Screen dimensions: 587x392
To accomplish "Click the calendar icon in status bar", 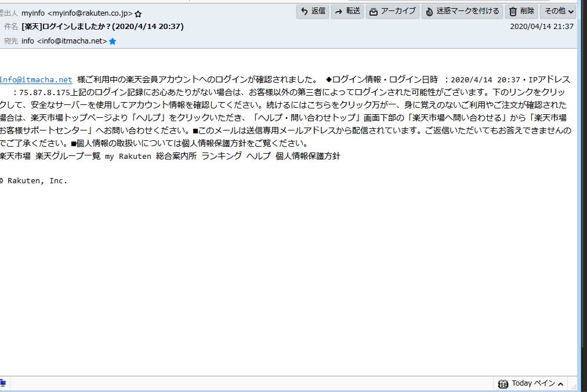I will [503, 384].
